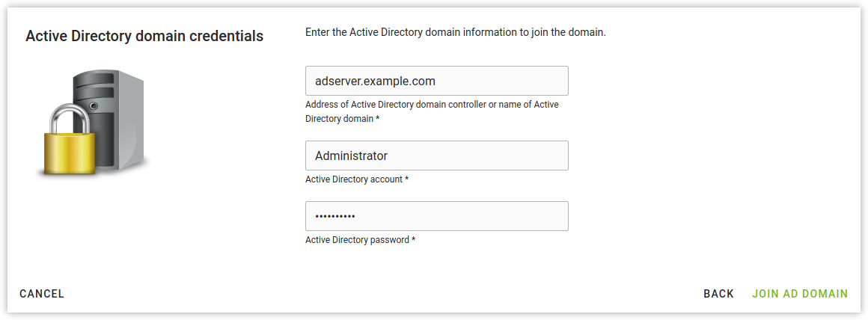The height and width of the screenshot is (320, 868).
Task: Click the asterisk after 'Active Directory password'
Action: pyautogui.click(x=413, y=240)
